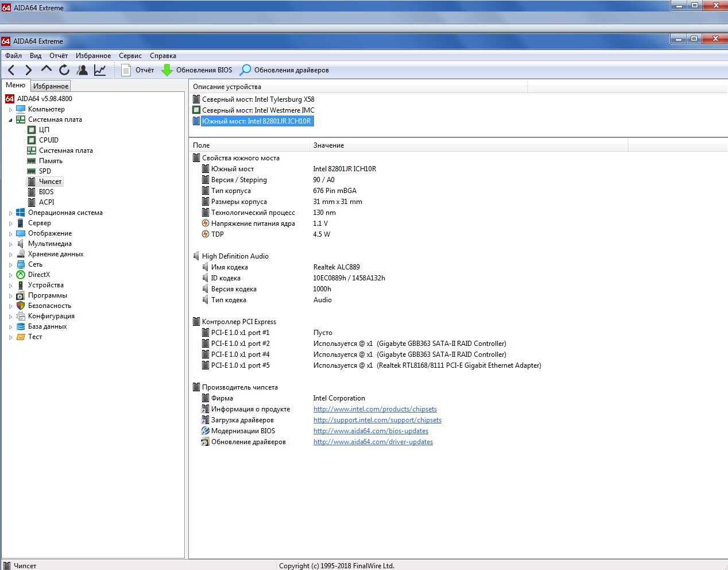Click the Up level arrow icon
The height and width of the screenshot is (570, 728).
(x=47, y=70)
